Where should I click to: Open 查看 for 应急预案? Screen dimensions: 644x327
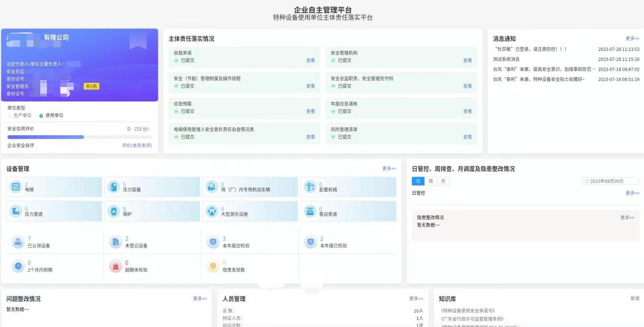tap(311, 111)
